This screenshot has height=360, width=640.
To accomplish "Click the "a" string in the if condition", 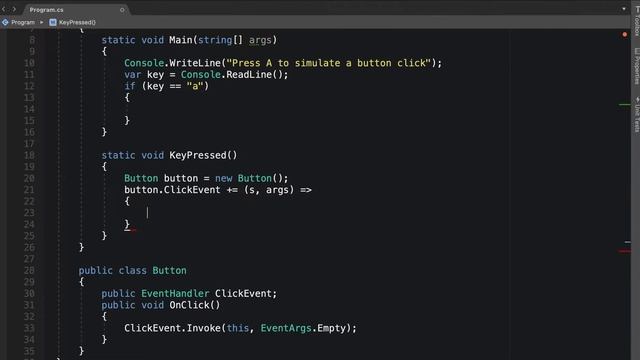I will [x=195, y=86].
